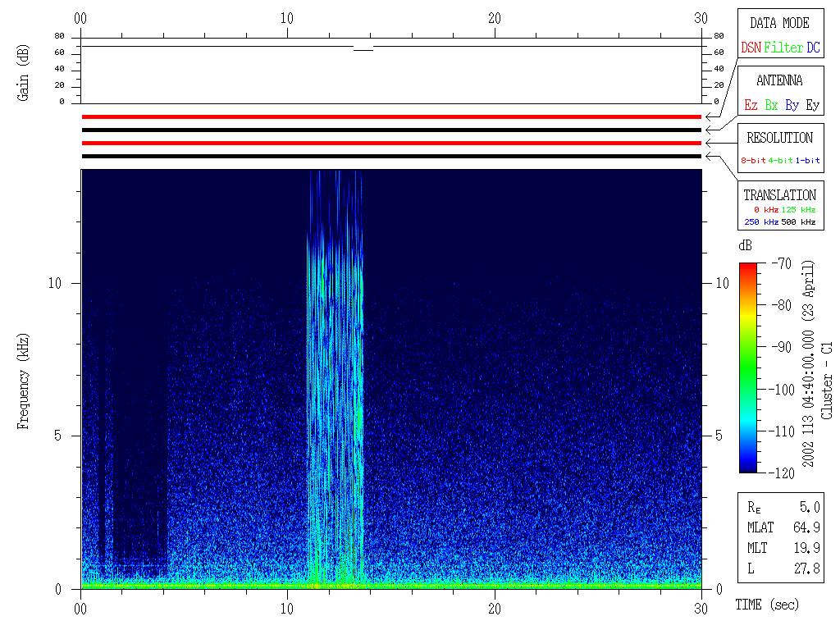Pick the blue By antenna label
This screenshot has width=840, height=630.
click(x=792, y=106)
